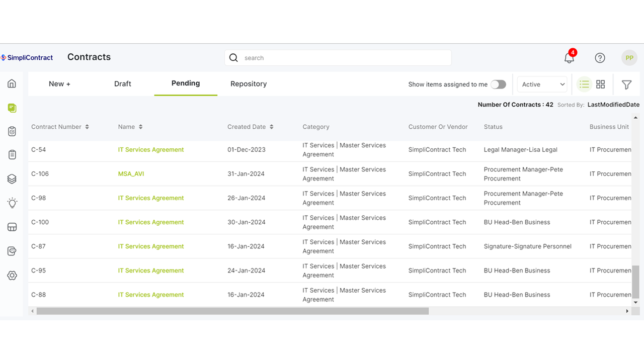
Task: Click the PP user avatar
Action: coord(629,58)
